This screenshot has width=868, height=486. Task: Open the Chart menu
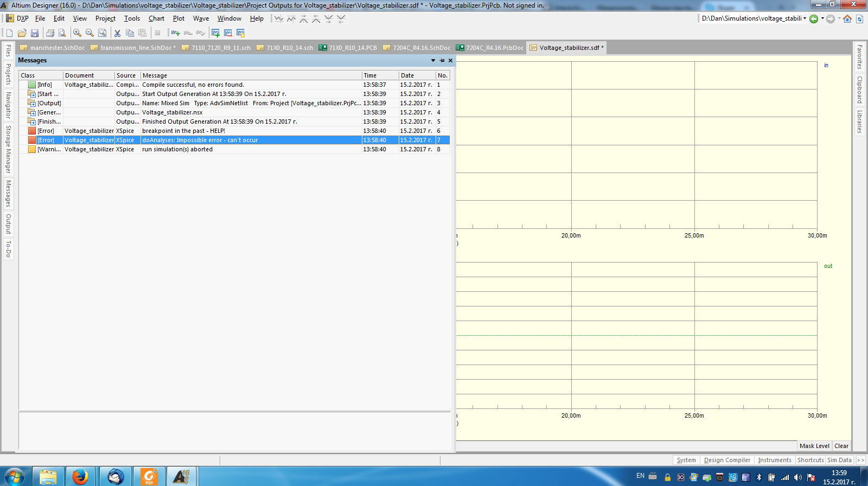156,18
